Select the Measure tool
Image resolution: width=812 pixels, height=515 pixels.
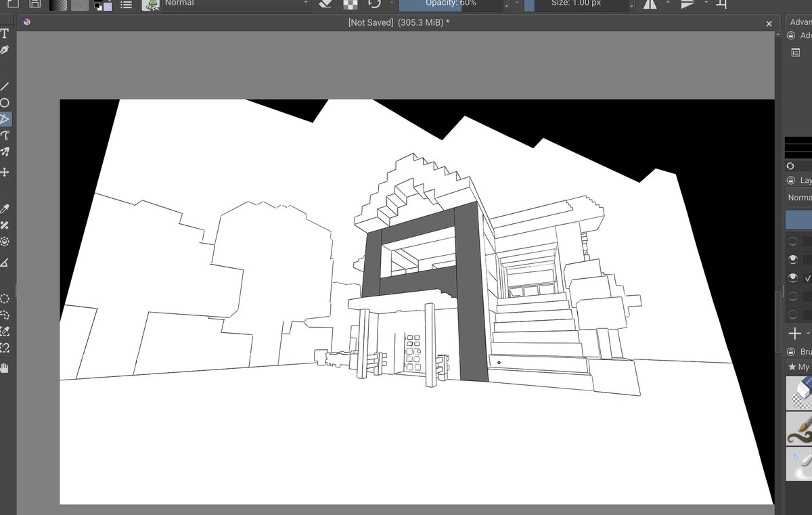5,262
